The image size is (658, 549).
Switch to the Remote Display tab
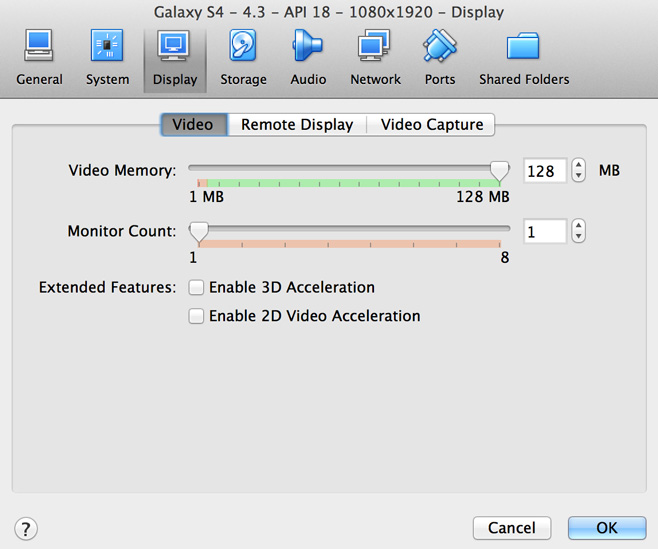(297, 125)
